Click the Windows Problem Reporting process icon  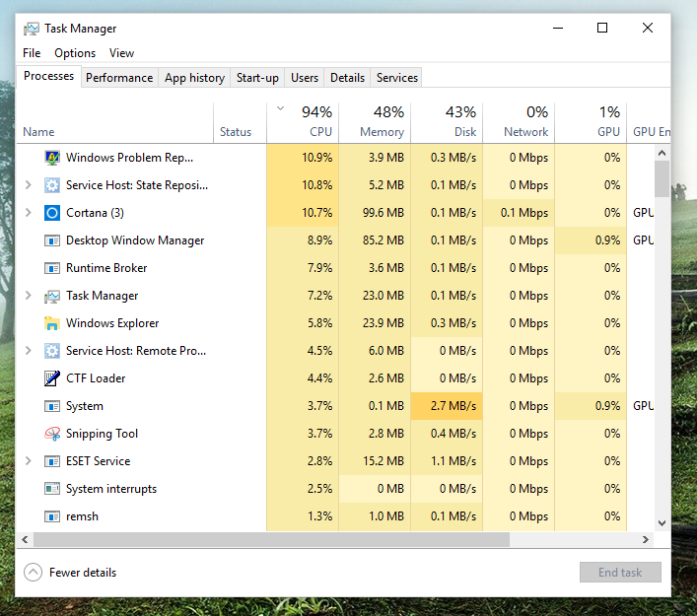(52, 158)
